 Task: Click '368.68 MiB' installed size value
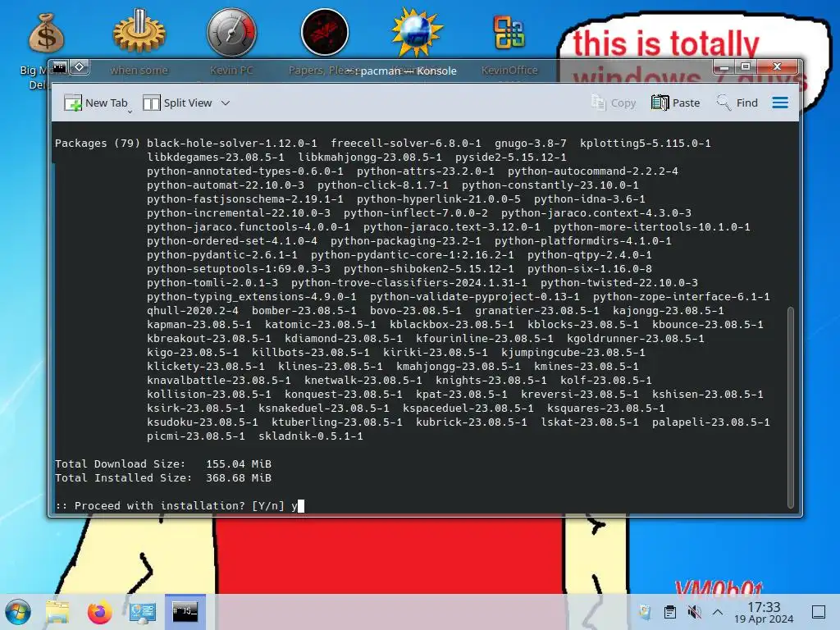[239, 478]
